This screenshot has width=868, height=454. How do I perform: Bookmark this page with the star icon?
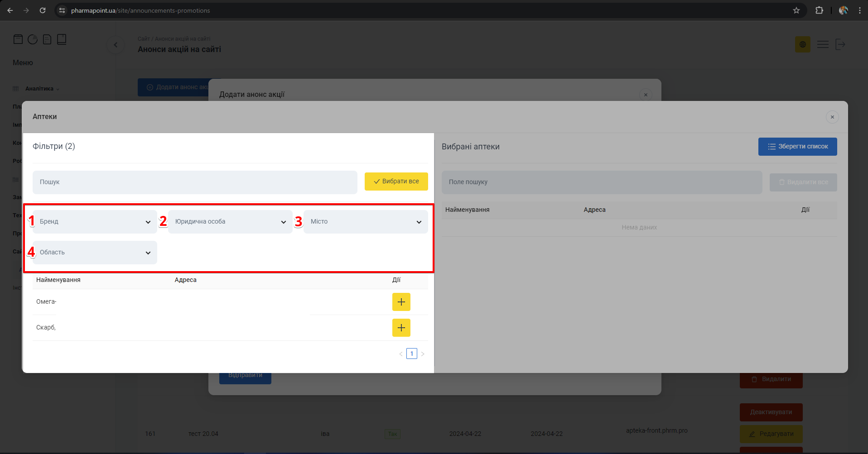click(x=796, y=10)
